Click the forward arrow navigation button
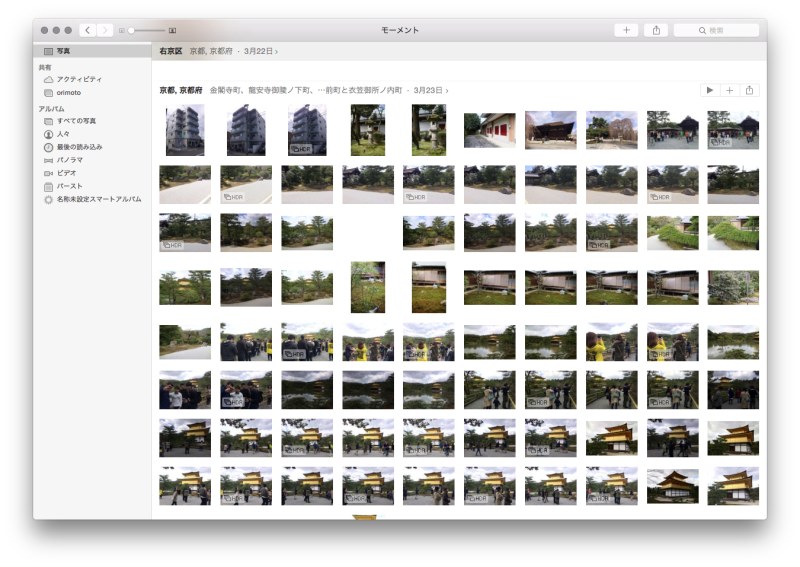This screenshot has height=567, width=800. coord(105,31)
